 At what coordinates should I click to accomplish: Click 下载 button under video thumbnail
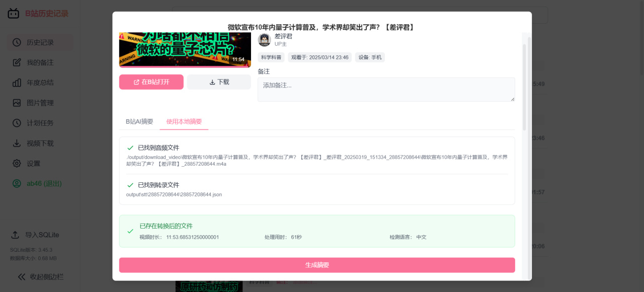tap(219, 82)
